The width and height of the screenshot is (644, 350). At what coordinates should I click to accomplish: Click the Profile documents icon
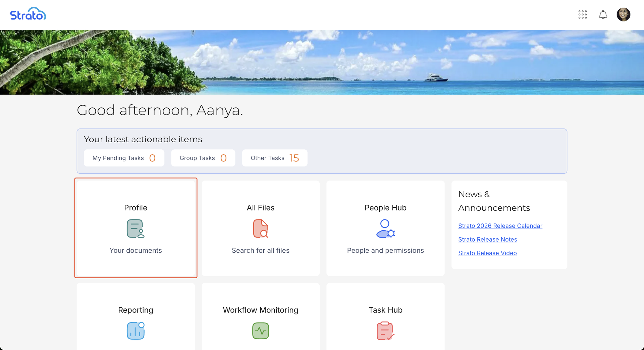(x=136, y=229)
